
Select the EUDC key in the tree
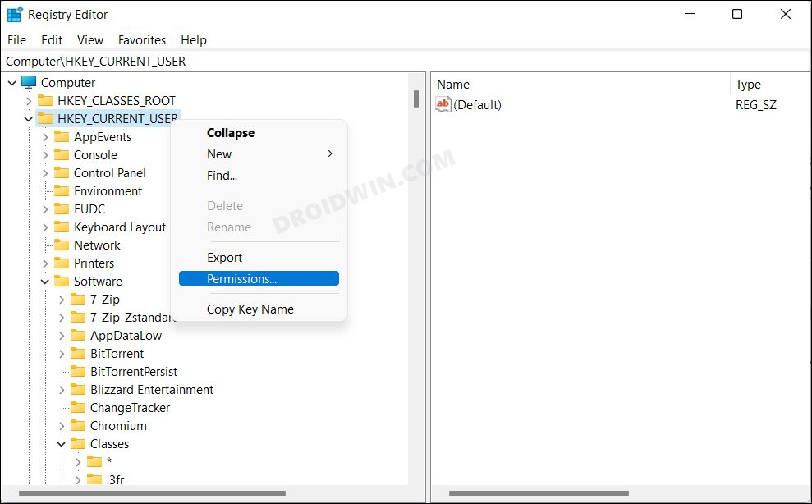89,208
